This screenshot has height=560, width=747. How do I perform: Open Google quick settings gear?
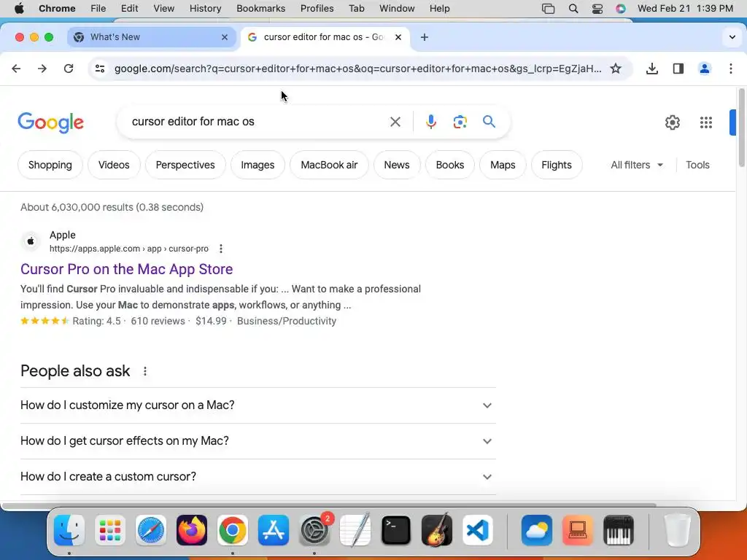[x=672, y=122]
